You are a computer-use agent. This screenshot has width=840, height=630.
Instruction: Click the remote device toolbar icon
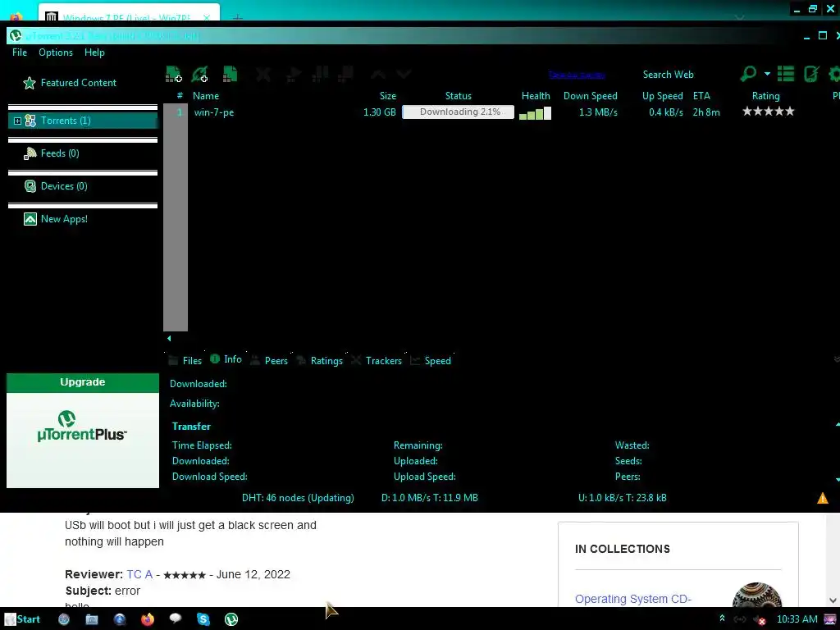coord(811,73)
